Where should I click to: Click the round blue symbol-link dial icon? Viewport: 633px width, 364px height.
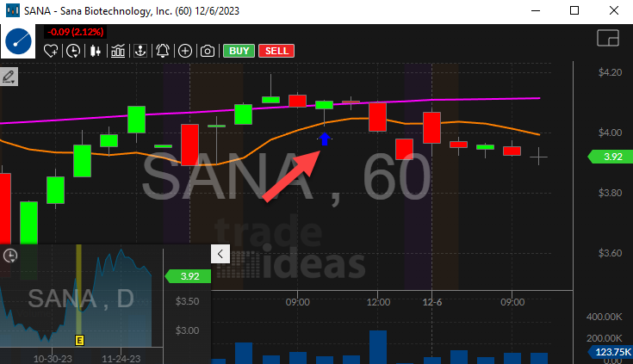[x=18, y=41]
